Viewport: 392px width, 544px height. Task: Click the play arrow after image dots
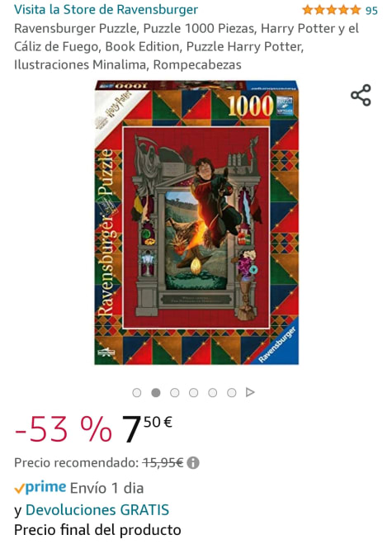[x=250, y=392]
